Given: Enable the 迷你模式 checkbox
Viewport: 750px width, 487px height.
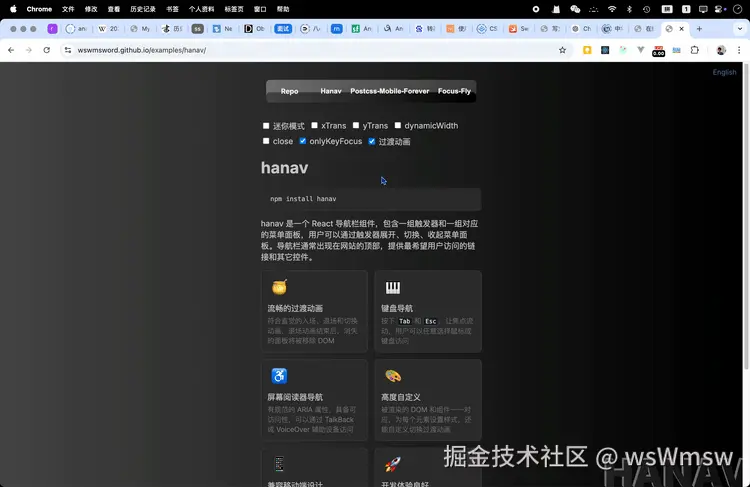Looking at the screenshot, I should click(x=266, y=126).
